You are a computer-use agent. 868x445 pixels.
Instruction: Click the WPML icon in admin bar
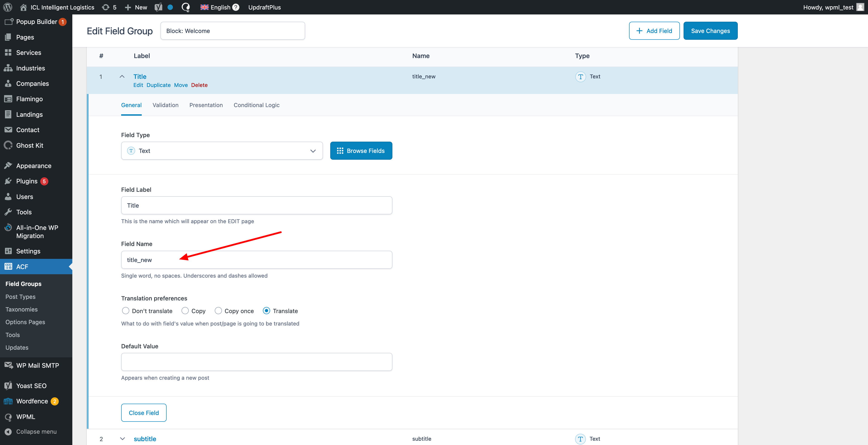pyautogui.click(x=186, y=7)
